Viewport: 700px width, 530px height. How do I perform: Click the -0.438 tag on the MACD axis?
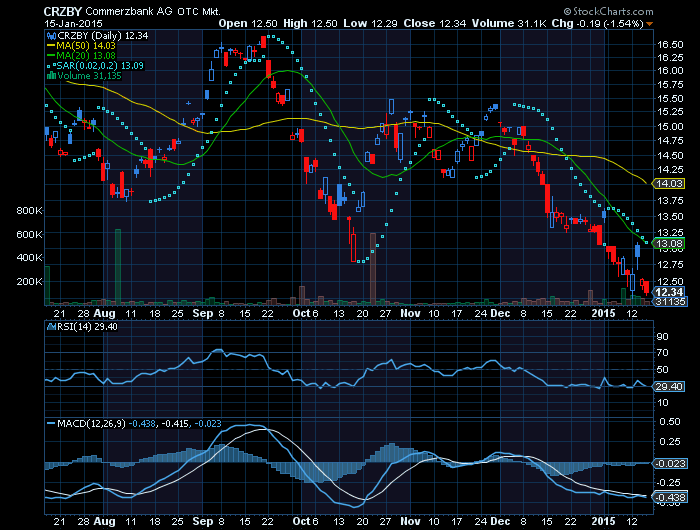pyautogui.click(x=669, y=497)
